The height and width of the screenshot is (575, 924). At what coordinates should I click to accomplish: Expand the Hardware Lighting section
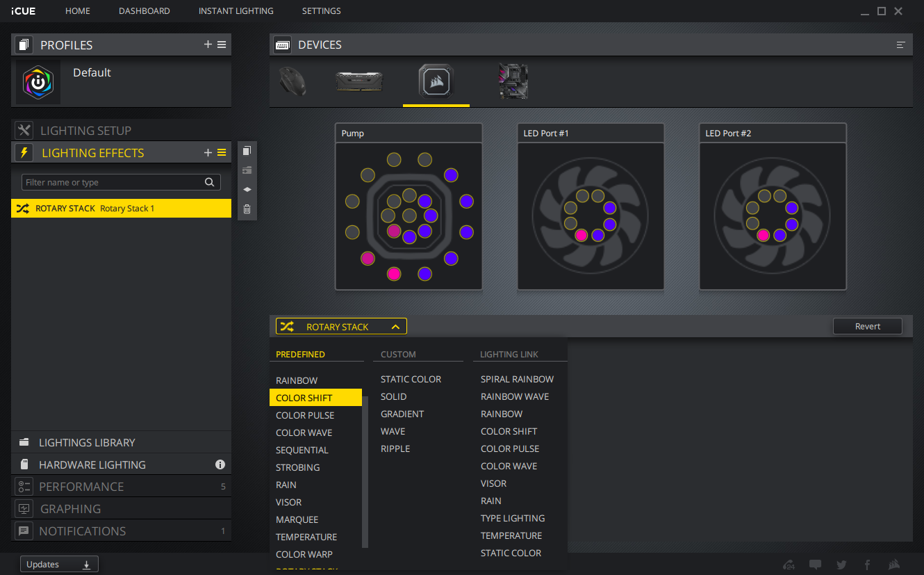click(x=121, y=464)
